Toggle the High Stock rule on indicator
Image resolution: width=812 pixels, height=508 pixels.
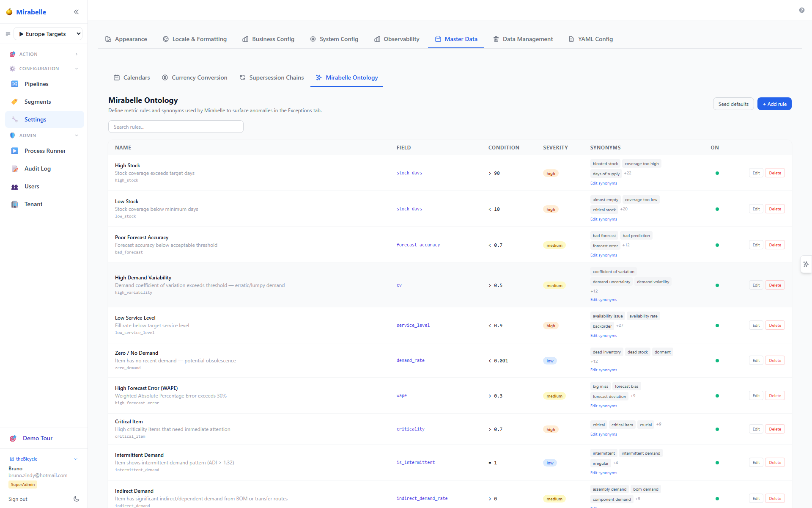717,173
